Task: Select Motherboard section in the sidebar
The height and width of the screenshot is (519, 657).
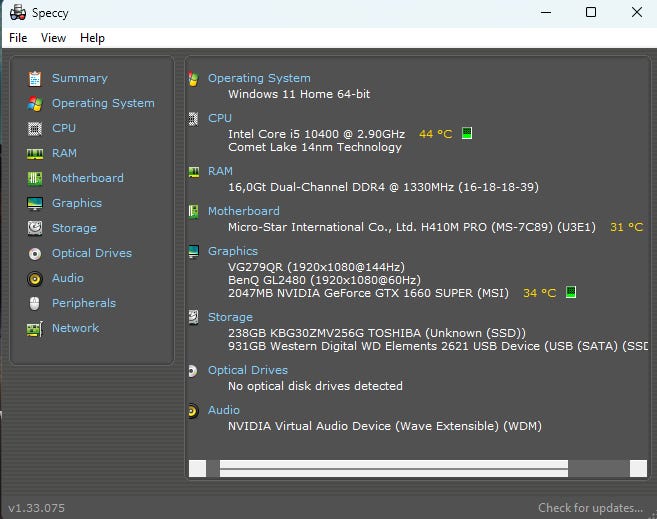Action: click(88, 178)
